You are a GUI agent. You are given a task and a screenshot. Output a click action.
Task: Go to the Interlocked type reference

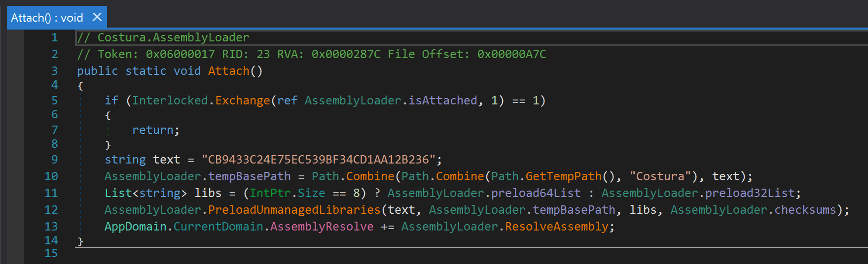(170, 100)
